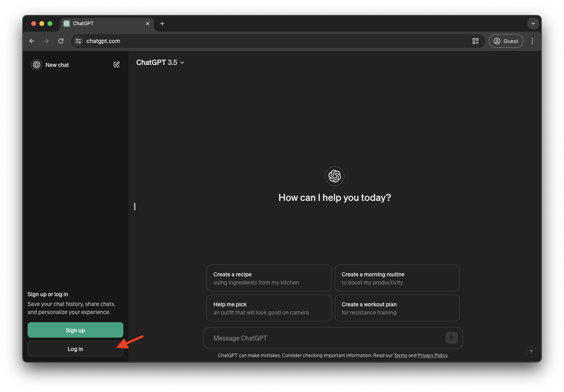
Task: Click the center ChatGPT logo
Action: (335, 176)
